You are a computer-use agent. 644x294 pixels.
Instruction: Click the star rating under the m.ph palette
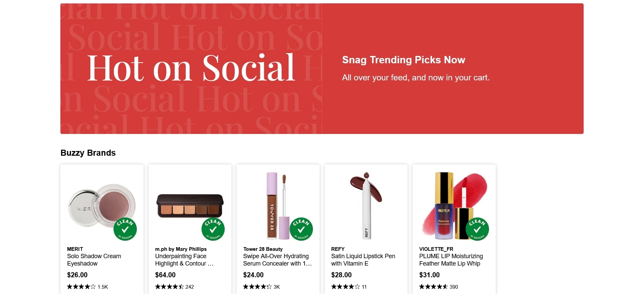click(x=168, y=287)
